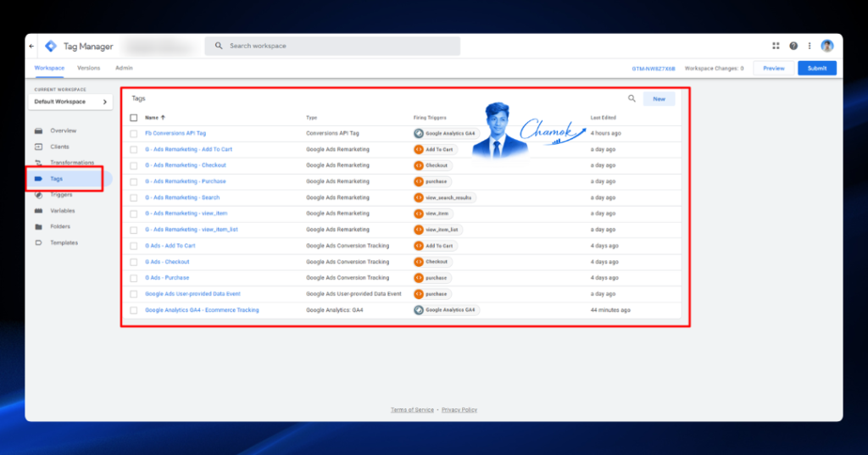868x455 pixels.
Task: Open Templates in the sidebar
Action: pyautogui.click(x=64, y=243)
